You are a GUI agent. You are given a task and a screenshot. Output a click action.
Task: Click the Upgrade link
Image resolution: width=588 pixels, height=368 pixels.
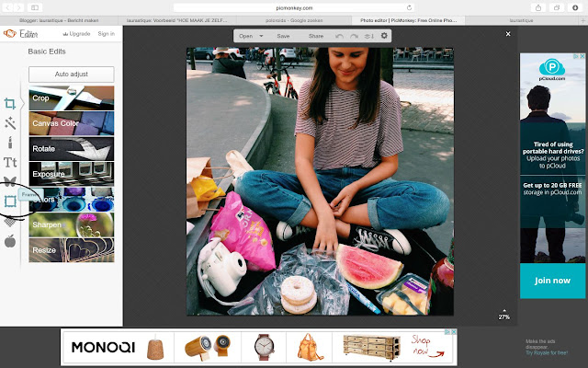pyautogui.click(x=76, y=34)
